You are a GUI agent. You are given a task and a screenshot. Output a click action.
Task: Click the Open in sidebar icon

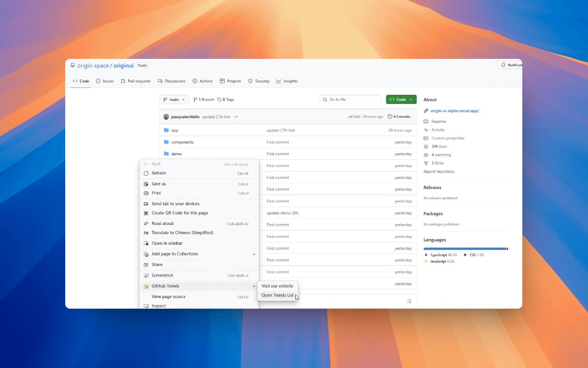tap(146, 243)
